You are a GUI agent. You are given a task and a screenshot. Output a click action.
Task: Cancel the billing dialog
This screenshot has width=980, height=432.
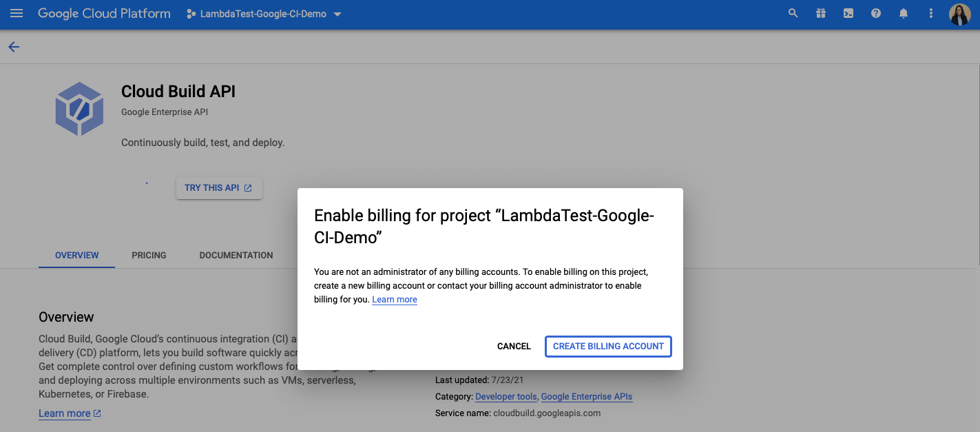(x=514, y=346)
